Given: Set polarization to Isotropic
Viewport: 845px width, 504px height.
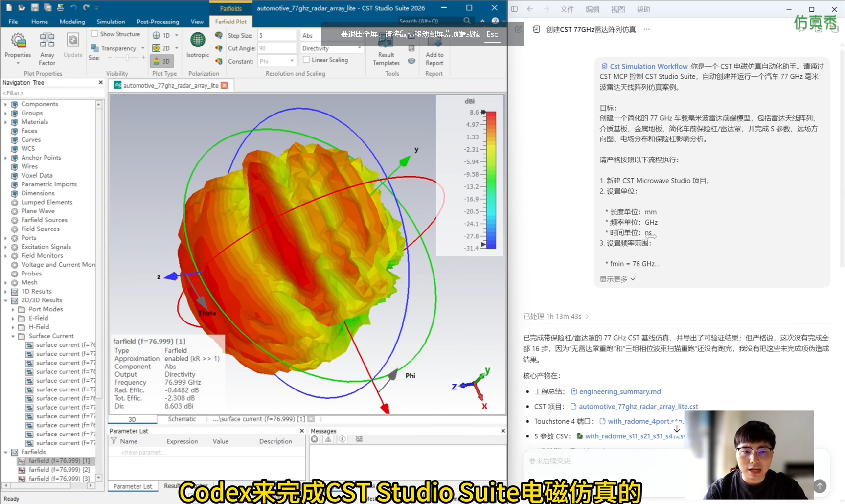Looking at the screenshot, I should tap(198, 45).
